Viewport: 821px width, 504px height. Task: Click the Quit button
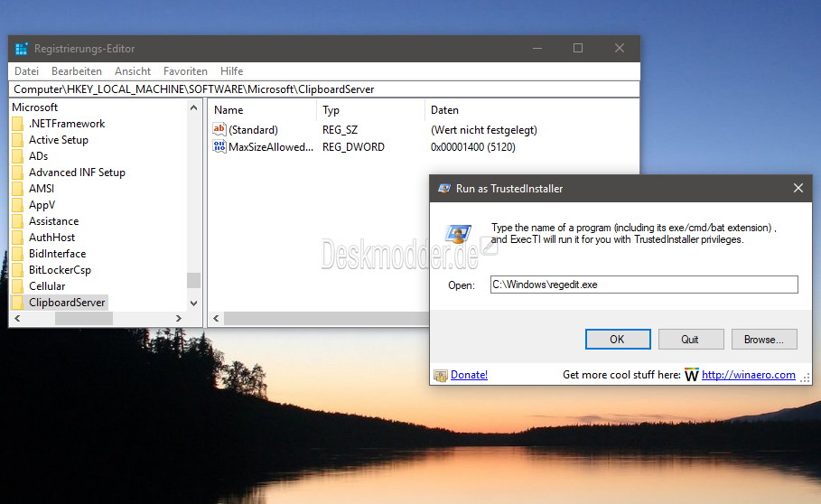(691, 339)
